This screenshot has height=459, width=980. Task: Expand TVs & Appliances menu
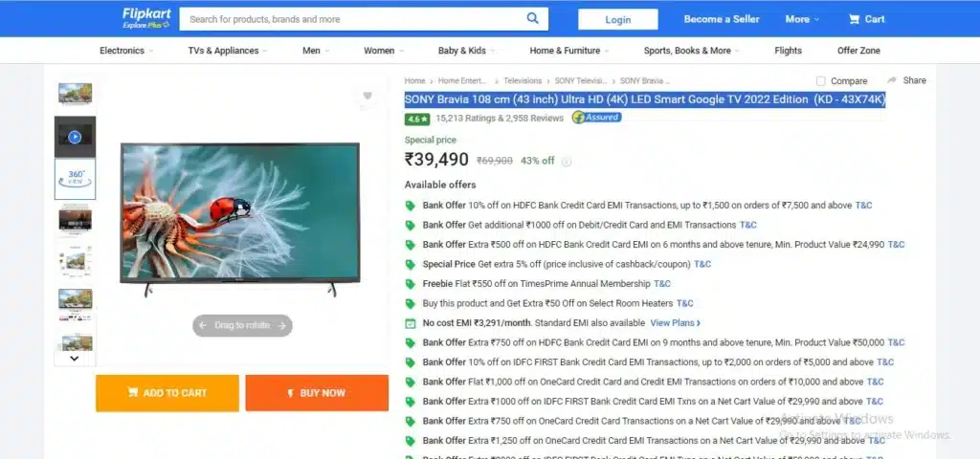click(228, 51)
